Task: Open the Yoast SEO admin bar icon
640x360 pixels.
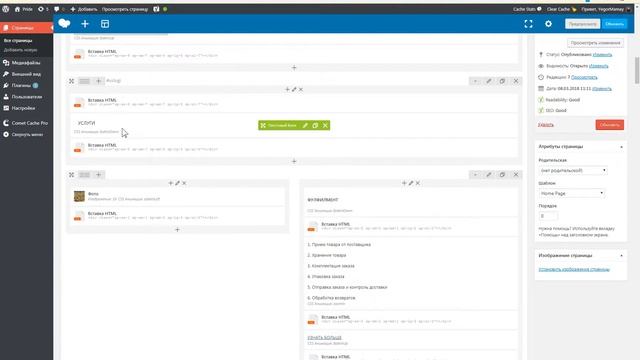Action: pos(156,9)
